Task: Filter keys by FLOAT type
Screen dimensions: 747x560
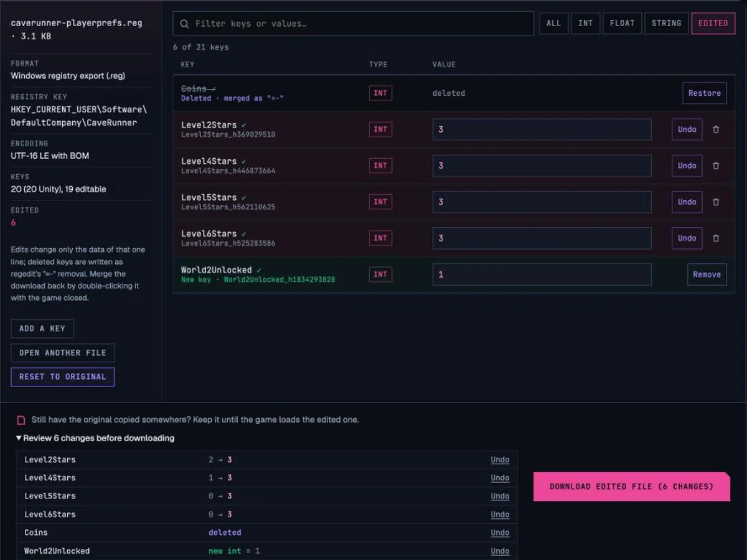Action: [x=622, y=23]
